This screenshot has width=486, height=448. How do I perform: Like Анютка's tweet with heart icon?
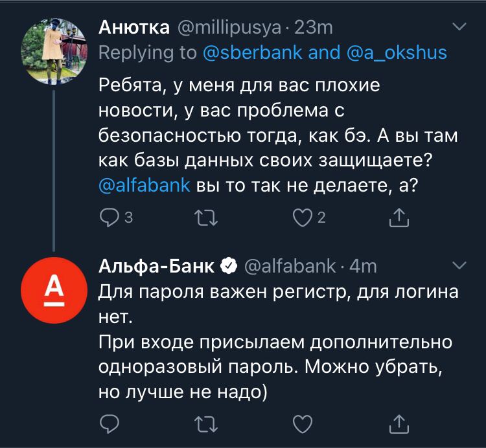(x=302, y=219)
